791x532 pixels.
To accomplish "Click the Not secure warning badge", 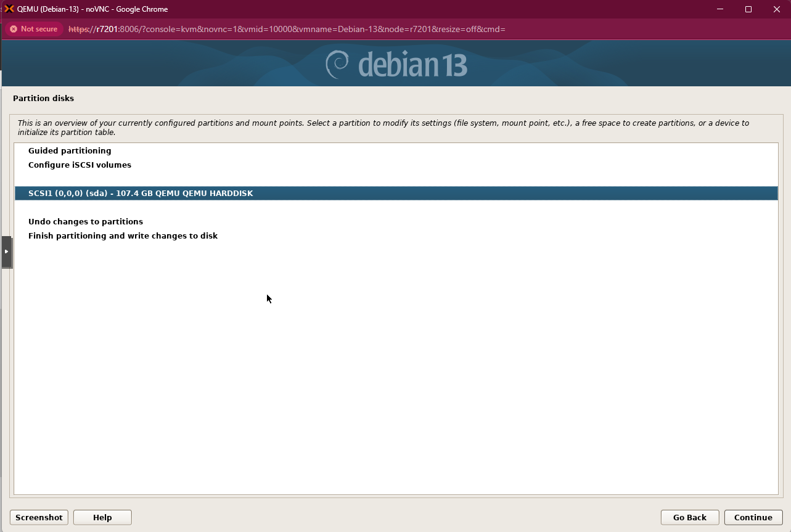I will (x=33, y=28).
